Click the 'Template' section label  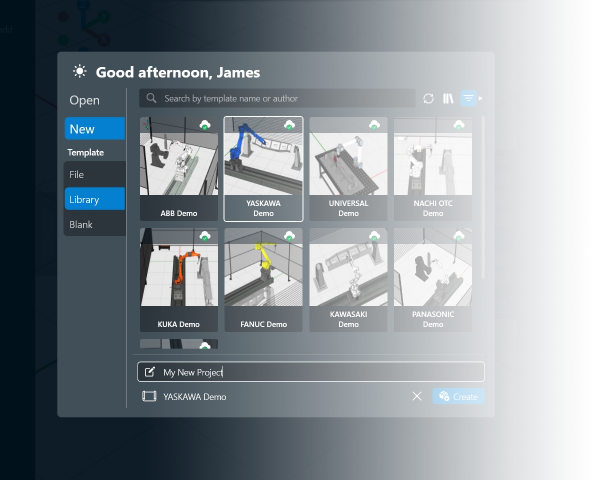tap(86, 152)
